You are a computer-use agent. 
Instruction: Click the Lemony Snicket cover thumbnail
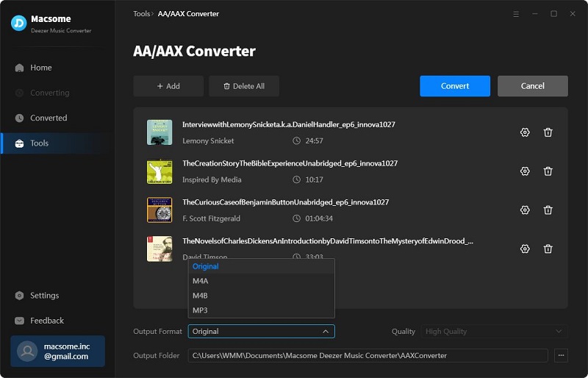pyautogui.click(x=159, y=132)
